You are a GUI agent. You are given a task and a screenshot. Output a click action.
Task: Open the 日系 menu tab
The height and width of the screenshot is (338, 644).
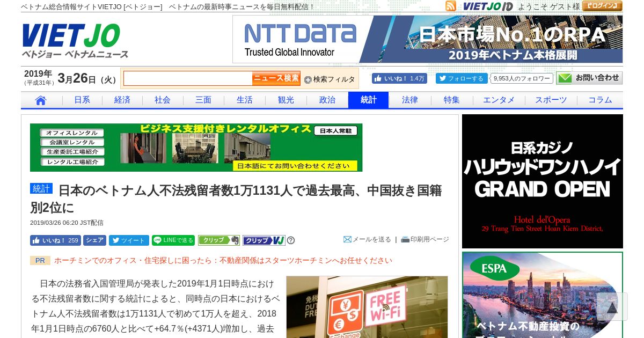(x=82, y=100)
